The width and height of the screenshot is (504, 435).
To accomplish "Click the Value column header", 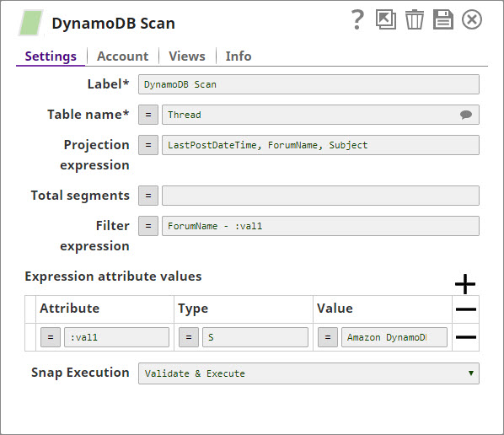I will tap(335, 309).
